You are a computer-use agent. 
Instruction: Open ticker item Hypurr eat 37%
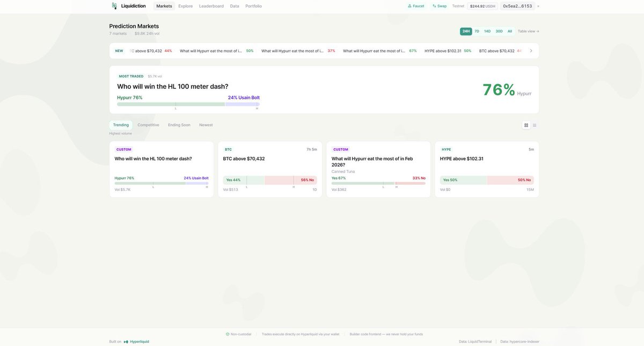pyautogui.click(x=298, y=51)
